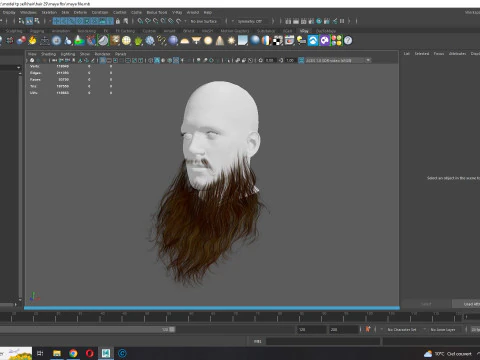This screenshot has width=480, height=360.
Task: Open Opera browser from the taskbar
Action: pos(89,353)
